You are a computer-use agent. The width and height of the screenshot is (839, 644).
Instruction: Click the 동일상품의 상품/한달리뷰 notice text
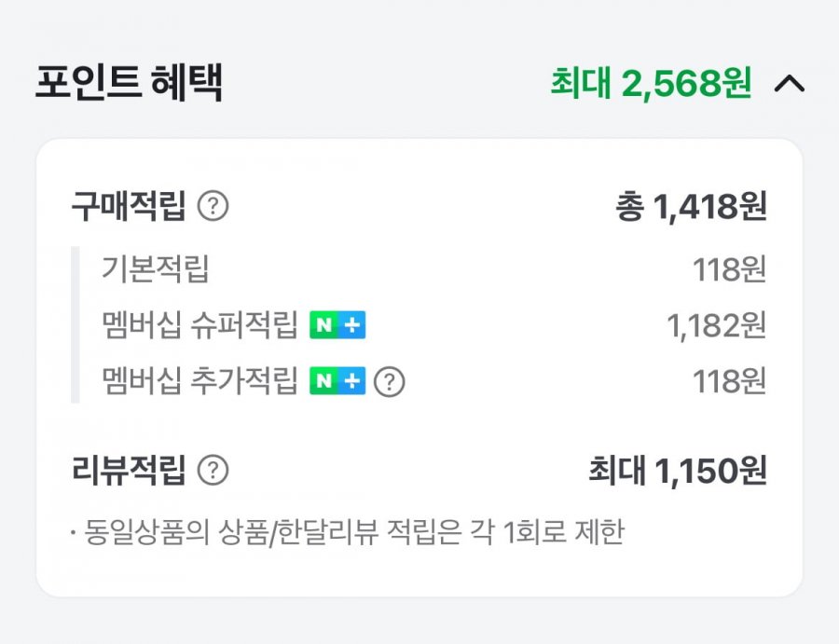pos(347,533)
